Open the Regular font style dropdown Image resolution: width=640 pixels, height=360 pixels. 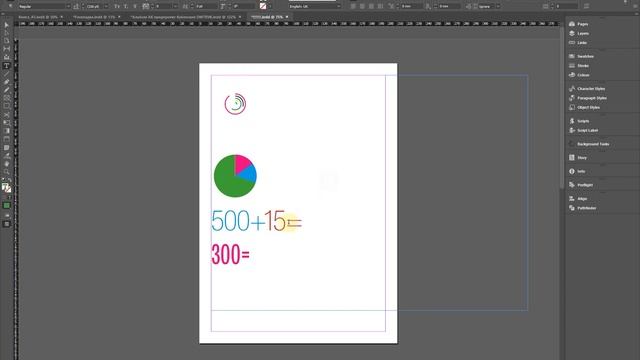[x=44, y=7]
